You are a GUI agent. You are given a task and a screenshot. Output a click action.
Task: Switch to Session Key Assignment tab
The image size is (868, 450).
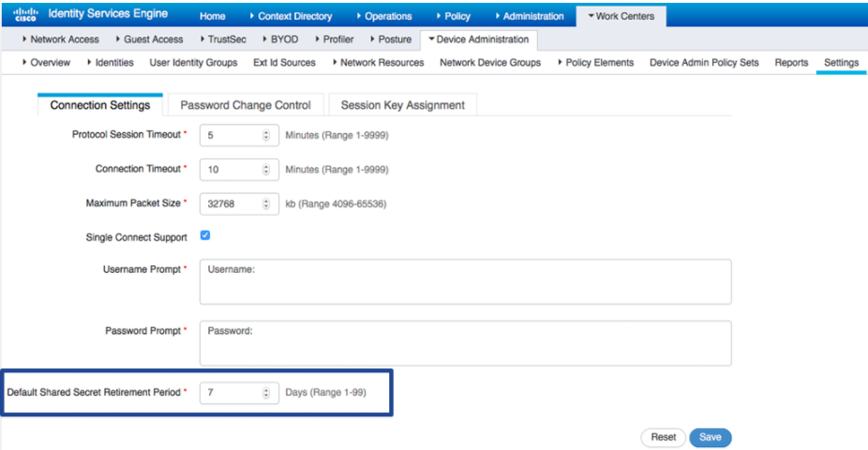[402, 105]
